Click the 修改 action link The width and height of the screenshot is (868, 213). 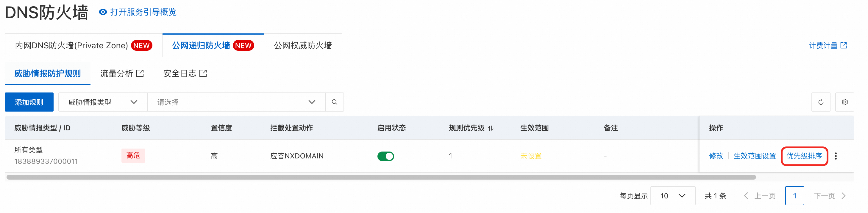click(716, 156)
